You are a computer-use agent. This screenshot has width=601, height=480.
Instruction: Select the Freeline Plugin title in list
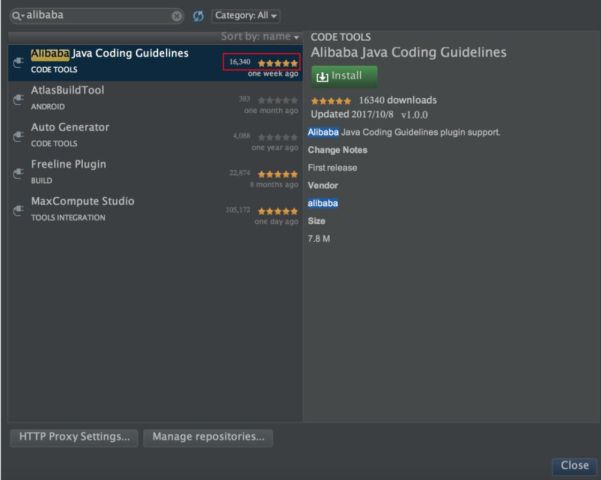pos(68,164)
